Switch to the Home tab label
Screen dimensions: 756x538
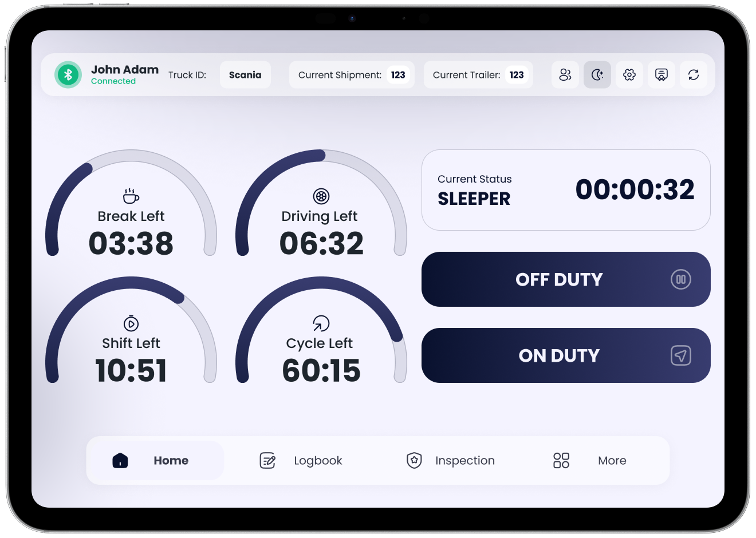(171, 460)
